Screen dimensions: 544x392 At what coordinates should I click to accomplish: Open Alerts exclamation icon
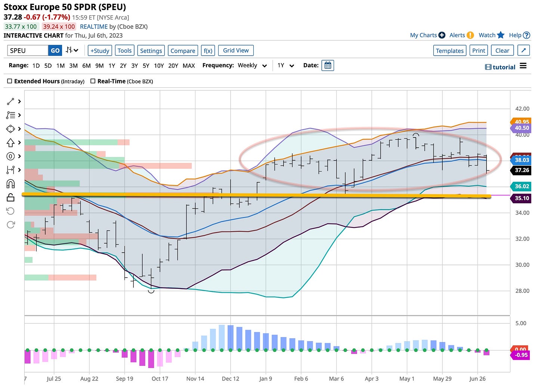point(470,35)
